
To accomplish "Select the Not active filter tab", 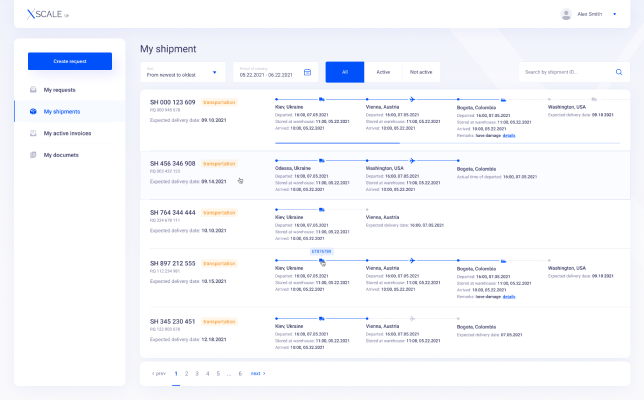I will 421,72.
